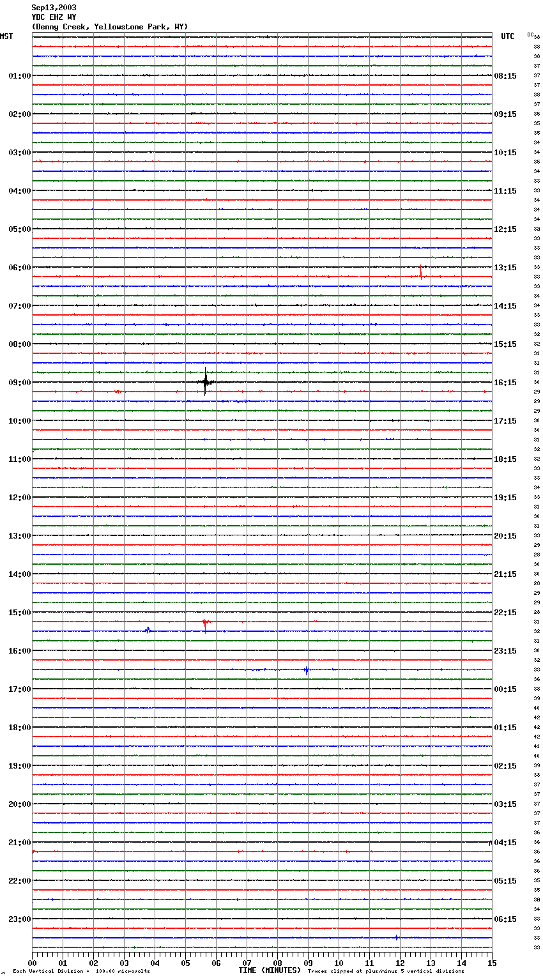Click the large black seismic spike at 09:00

point(205,383)
